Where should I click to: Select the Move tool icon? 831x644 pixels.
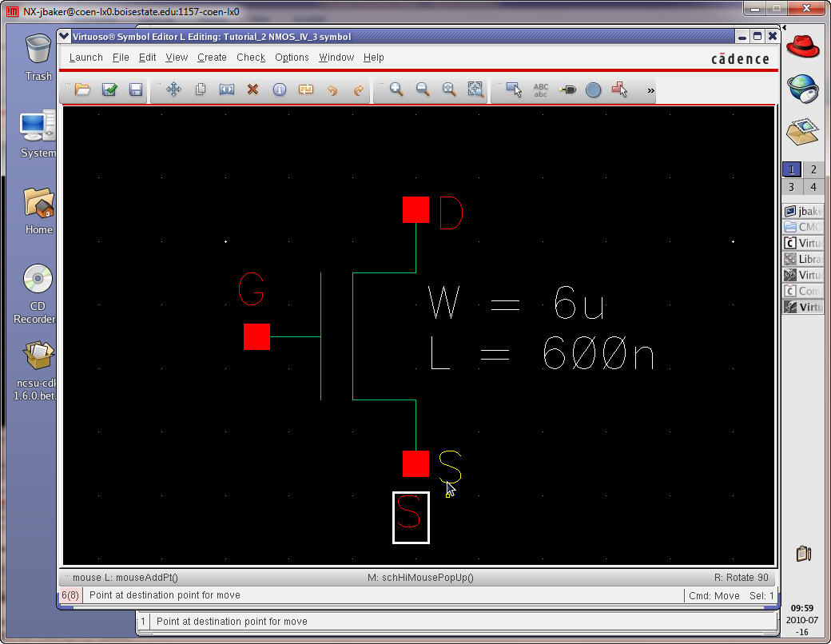click(x=173, y=89)
